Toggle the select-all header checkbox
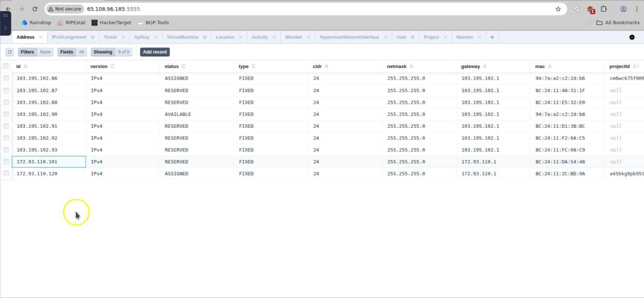 [x=6, y=66]
